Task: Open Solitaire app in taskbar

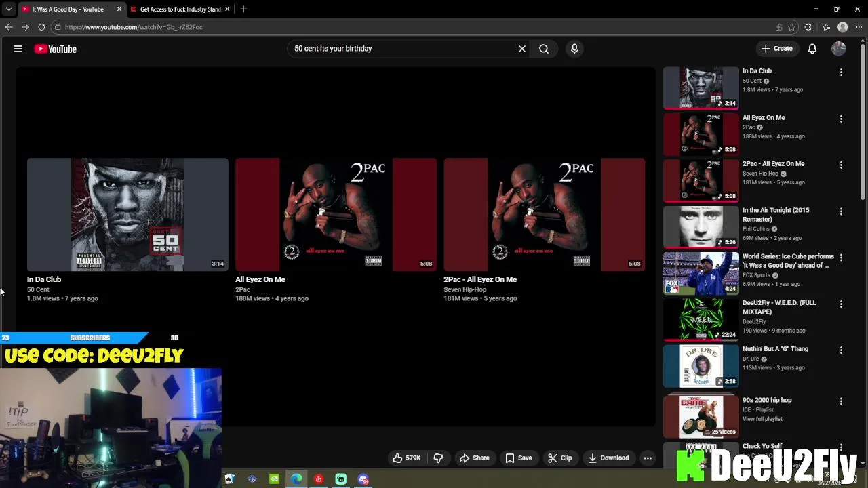Action: coord(230,479)
